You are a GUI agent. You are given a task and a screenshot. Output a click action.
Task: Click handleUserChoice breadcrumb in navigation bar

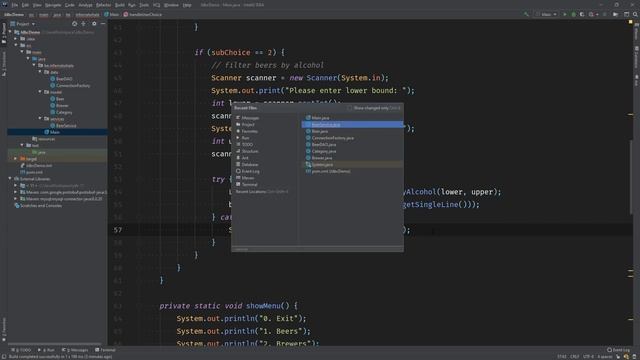coord(143,15)
